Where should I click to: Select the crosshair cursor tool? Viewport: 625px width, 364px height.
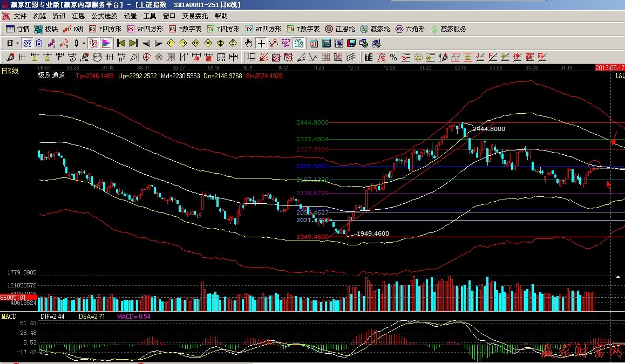[261, 43]
